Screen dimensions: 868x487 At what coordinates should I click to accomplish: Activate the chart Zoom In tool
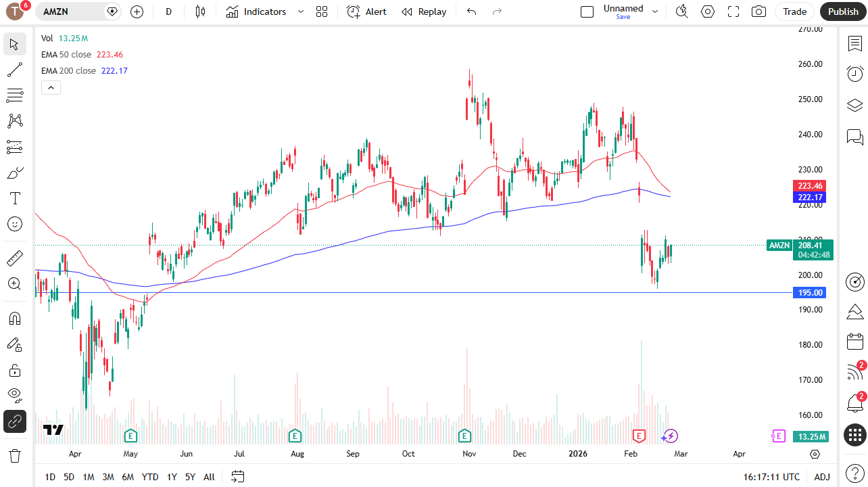[x=15, y=283]
